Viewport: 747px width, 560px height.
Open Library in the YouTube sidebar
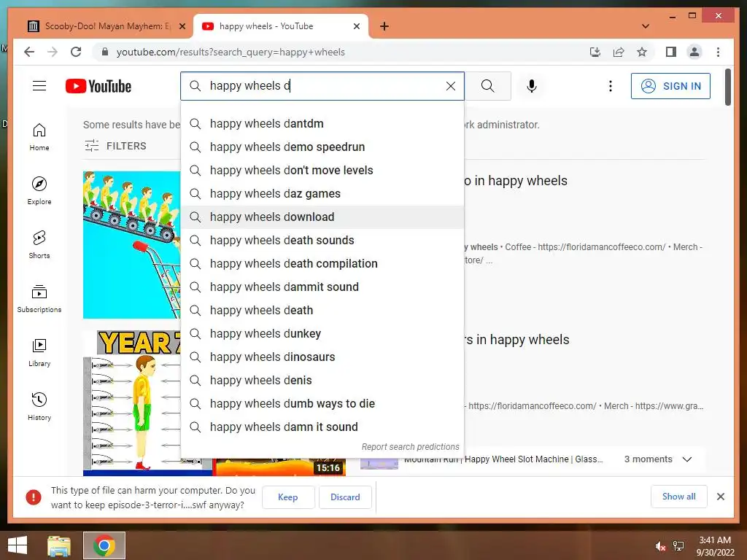tap(39, 352)
